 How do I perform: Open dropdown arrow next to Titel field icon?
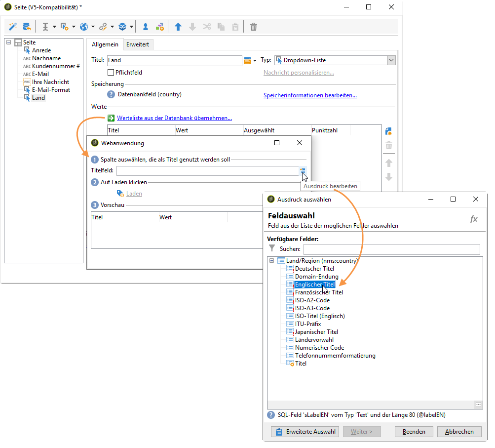click(255, 61)
